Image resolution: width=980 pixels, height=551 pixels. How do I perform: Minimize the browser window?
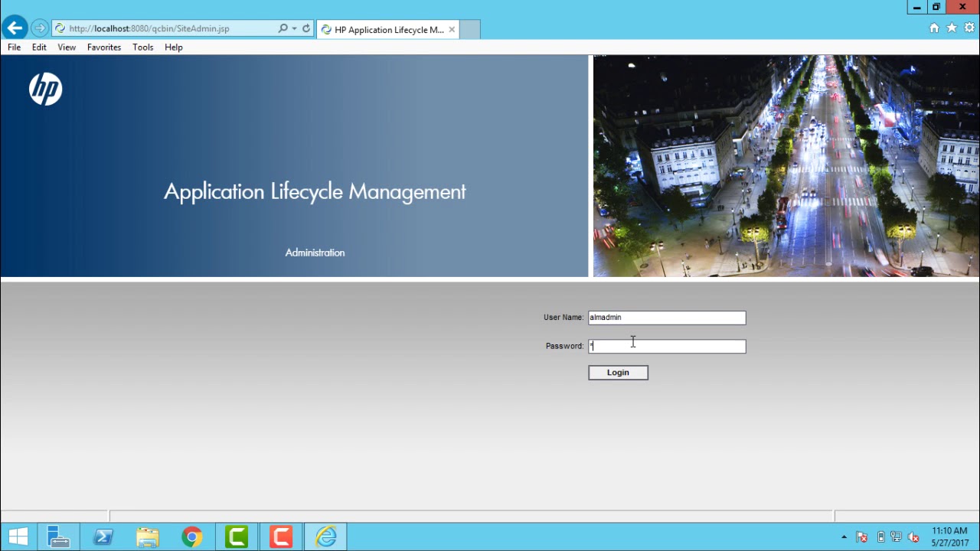(x=916, y=7)
